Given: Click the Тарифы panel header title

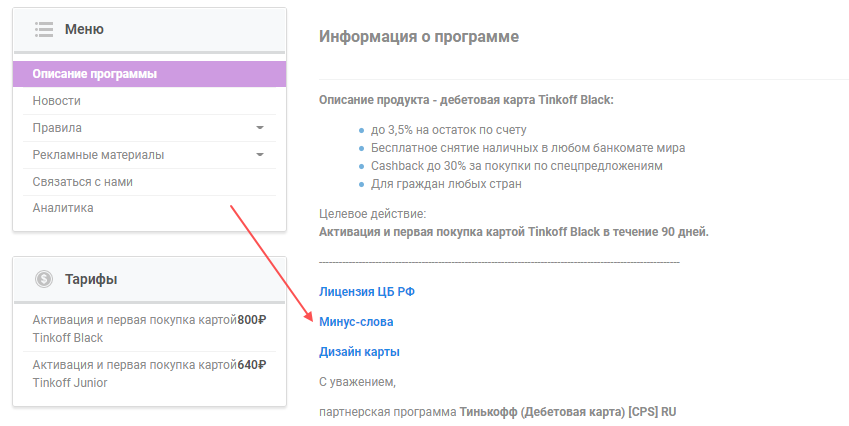Looking at the screenshot, I should point(91,279).
